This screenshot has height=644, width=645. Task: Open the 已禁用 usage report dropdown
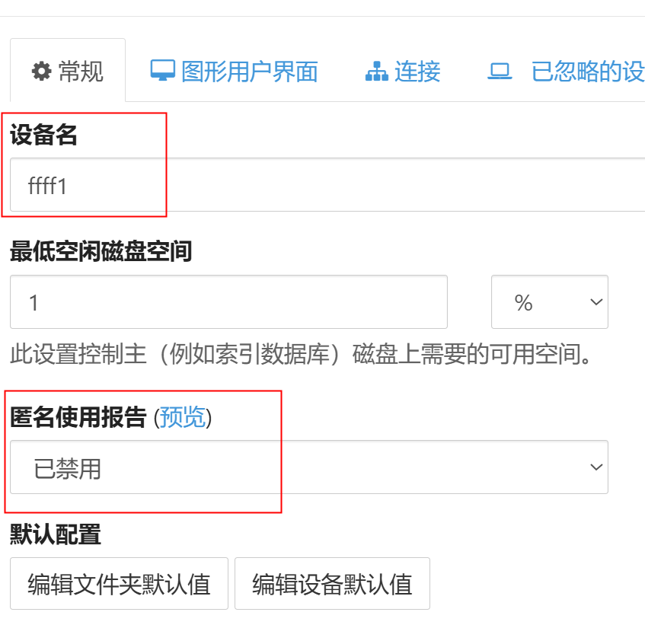(x=308, y=467)
